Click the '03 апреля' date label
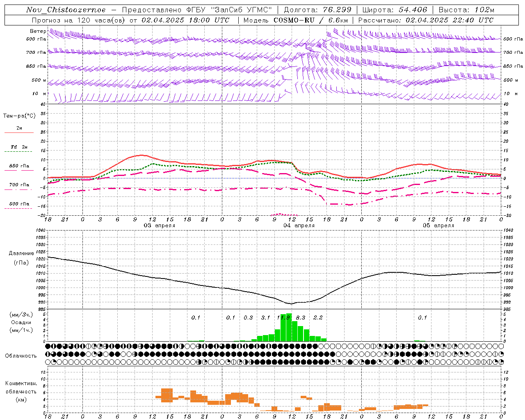 coord(160,226)
